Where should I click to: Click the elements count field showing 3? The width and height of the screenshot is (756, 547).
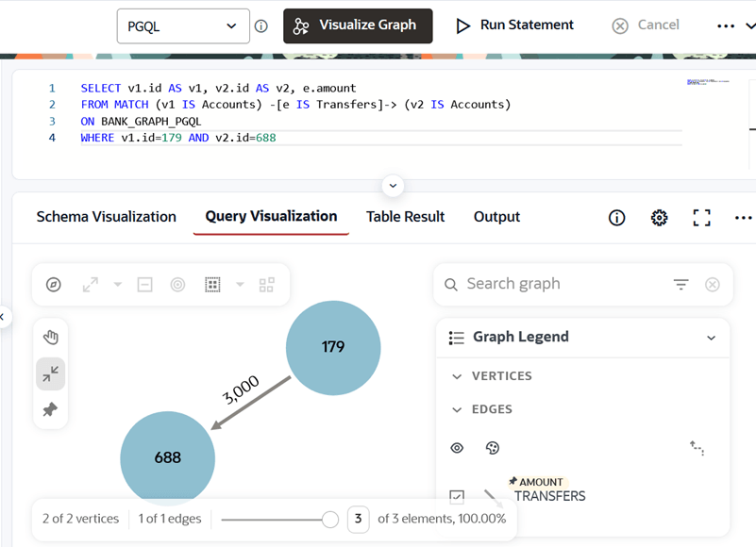[359, 519]
